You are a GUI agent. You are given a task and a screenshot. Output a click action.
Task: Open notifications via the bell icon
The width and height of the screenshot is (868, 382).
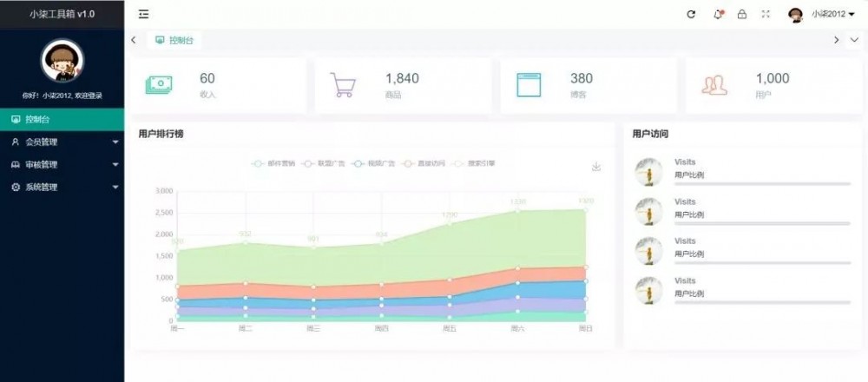[718, 15]
